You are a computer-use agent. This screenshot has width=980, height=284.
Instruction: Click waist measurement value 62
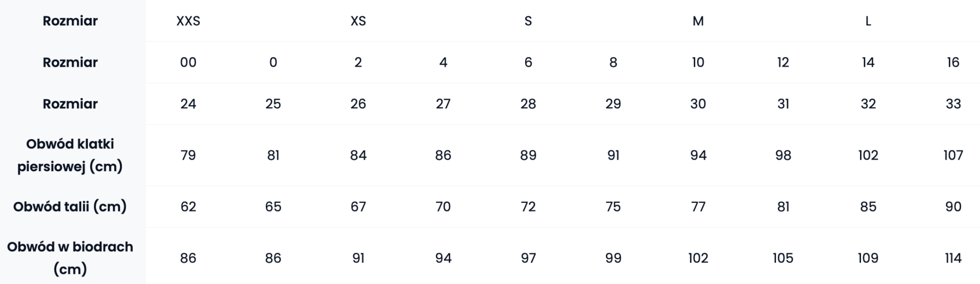pos(188,206)
